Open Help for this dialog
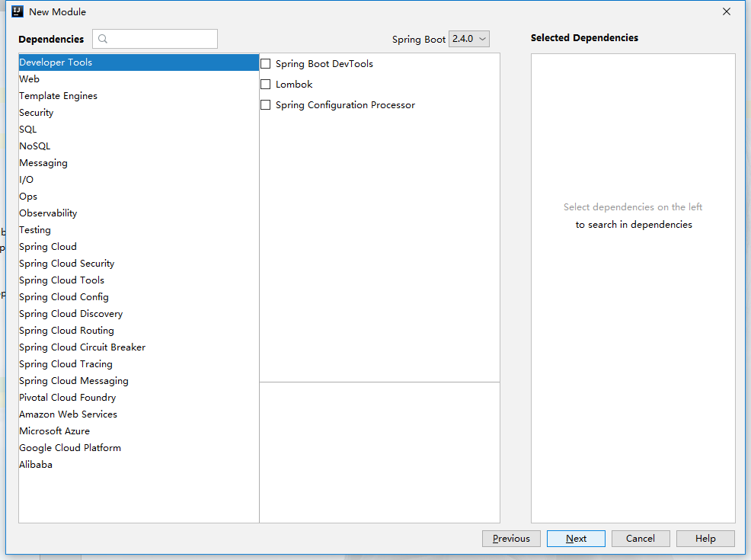Screen dimensions: 751x560 [x=705, y=539]
